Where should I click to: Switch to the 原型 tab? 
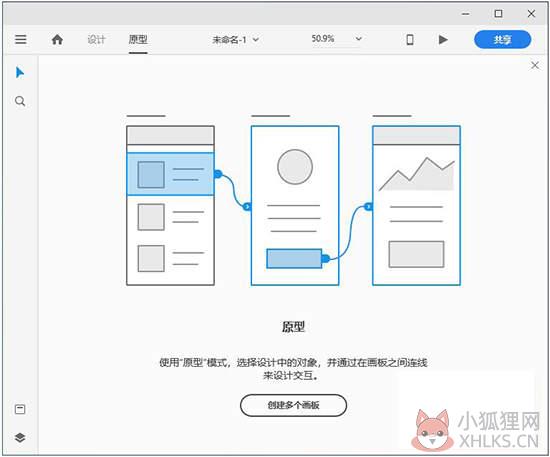[138, 39]
